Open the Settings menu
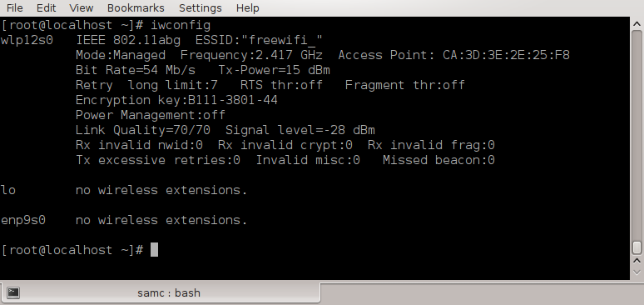Image resolution: width=644 pixels, height=305 pixels. pos(201,7)
